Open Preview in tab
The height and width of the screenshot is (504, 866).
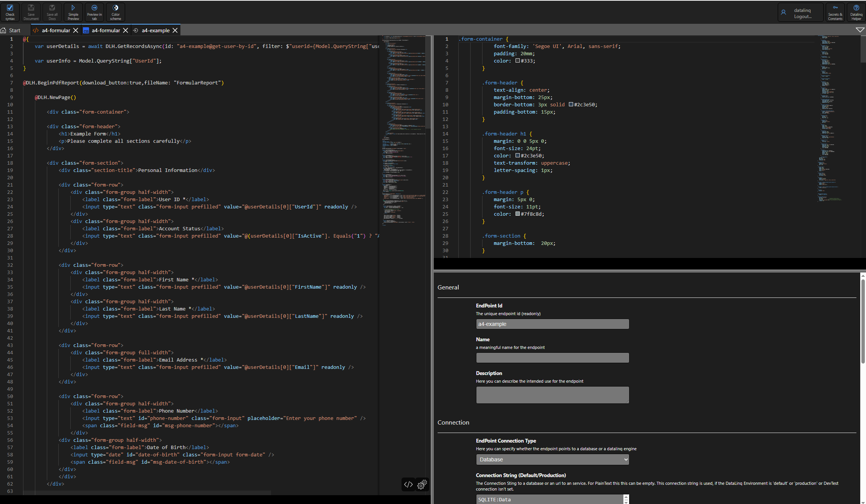(94, 12)
